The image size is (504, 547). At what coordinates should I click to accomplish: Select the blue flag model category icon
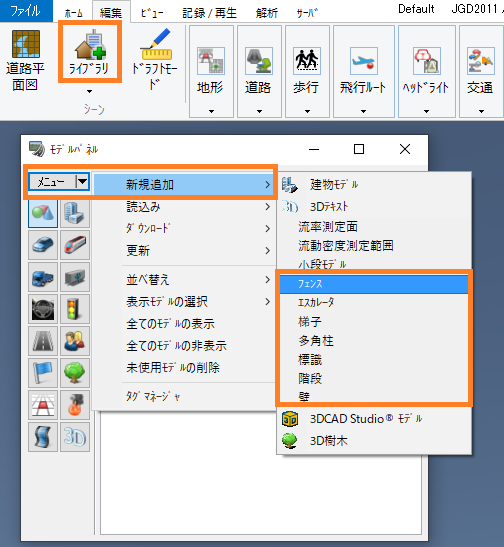click(43, 373)
